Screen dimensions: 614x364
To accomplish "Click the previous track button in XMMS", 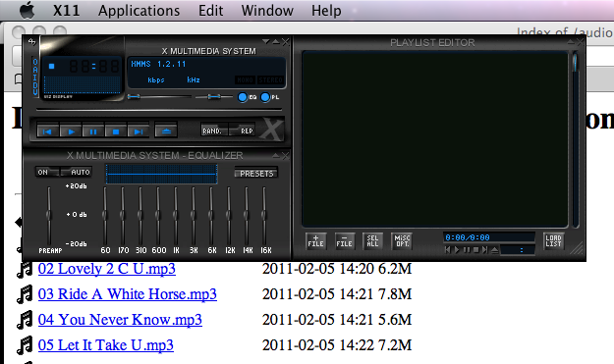I will coord(47,130).
